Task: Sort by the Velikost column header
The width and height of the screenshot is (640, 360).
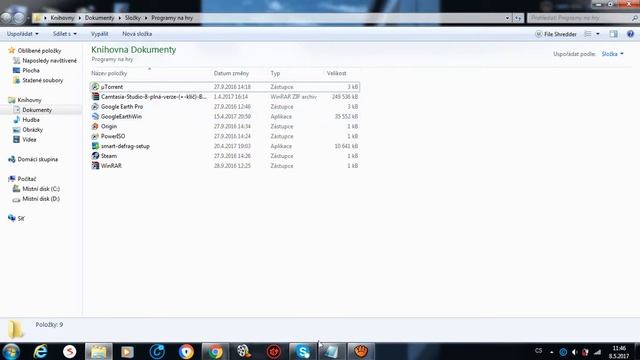Action: [336, 73]
